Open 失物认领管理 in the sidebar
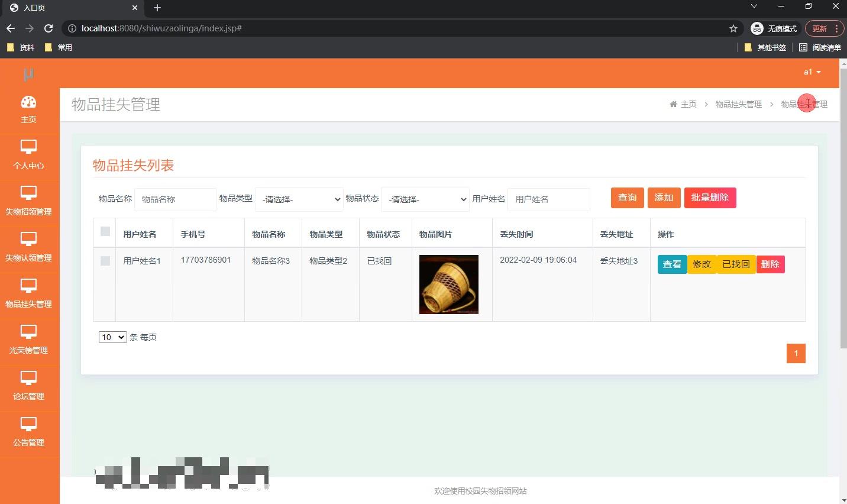847x504 pixels. [28, 247]
